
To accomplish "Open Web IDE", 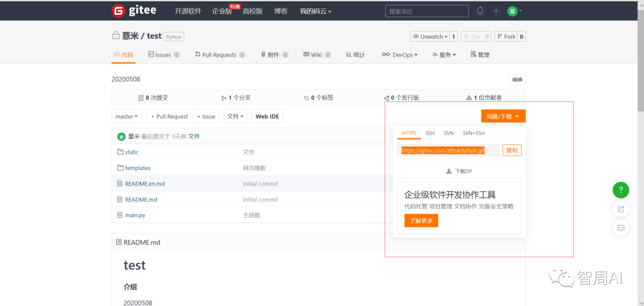I will [267, 116].
